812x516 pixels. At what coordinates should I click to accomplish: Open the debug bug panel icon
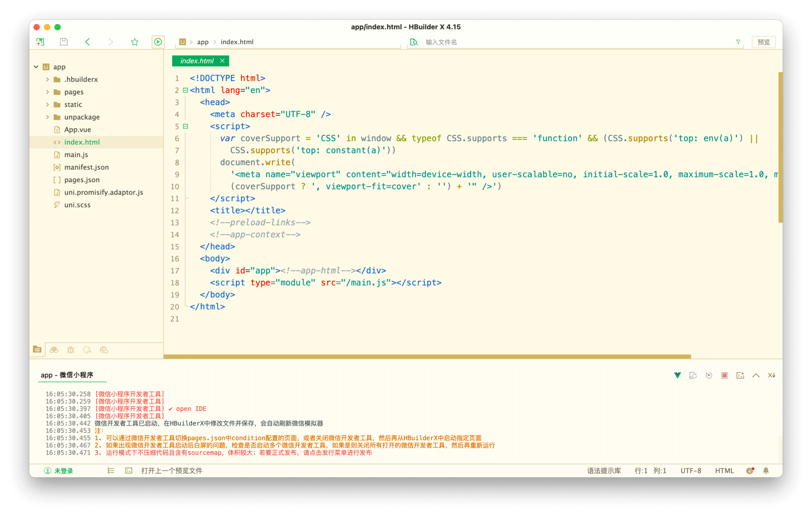tap(71, 350)
